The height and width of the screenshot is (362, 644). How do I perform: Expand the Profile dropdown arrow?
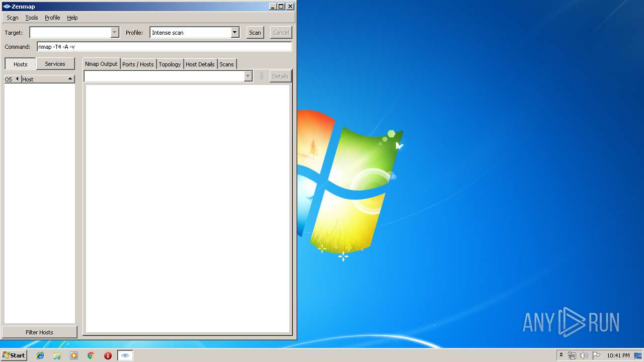click(235, 32)
